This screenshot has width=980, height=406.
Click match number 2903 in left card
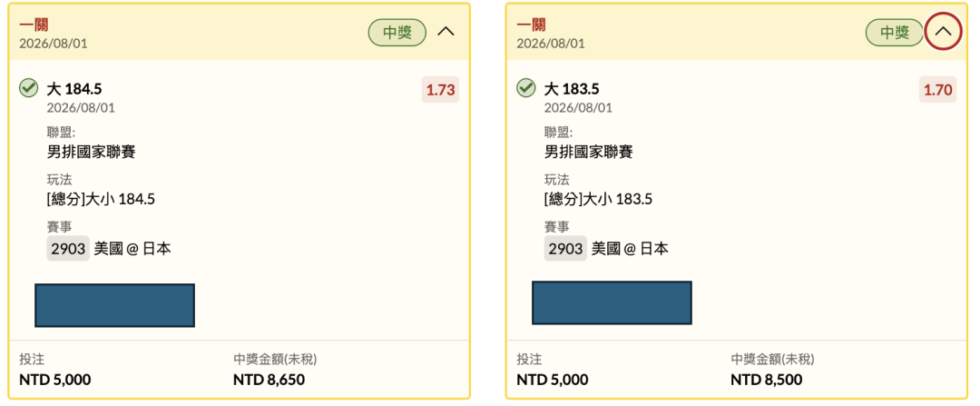[x=68, y=248]
